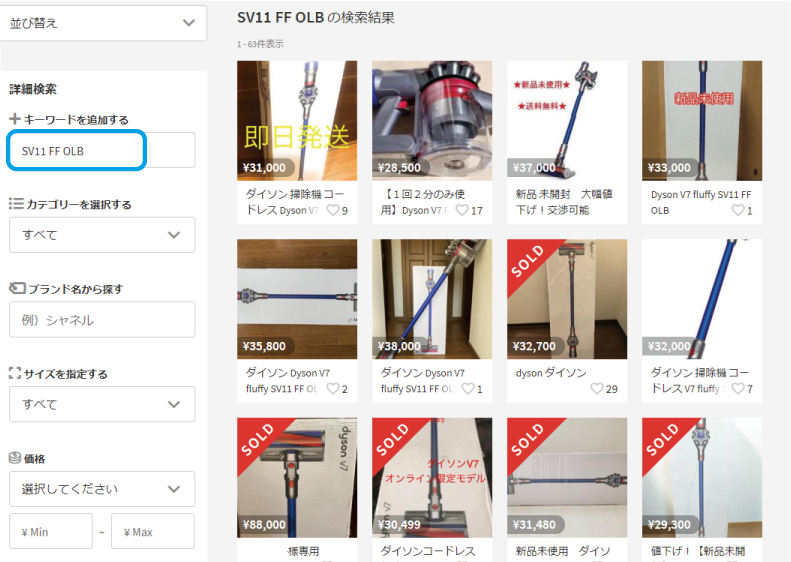Like the ¥31,000 Dyson listing heart icon
Screen dimensions: 791x562
pyautogui.click(x=333, y=210)
